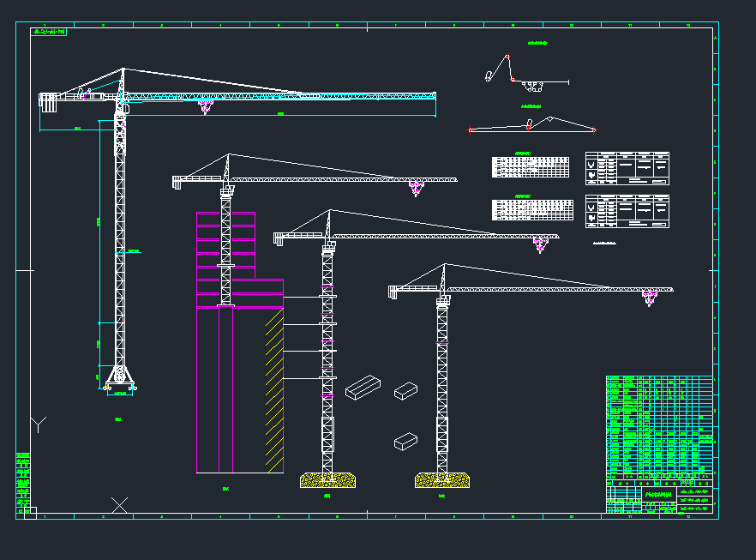Click the lower-right white specification table
Image resolution: width=756 pixels, height=560 pixels.
tap(627, 212)
